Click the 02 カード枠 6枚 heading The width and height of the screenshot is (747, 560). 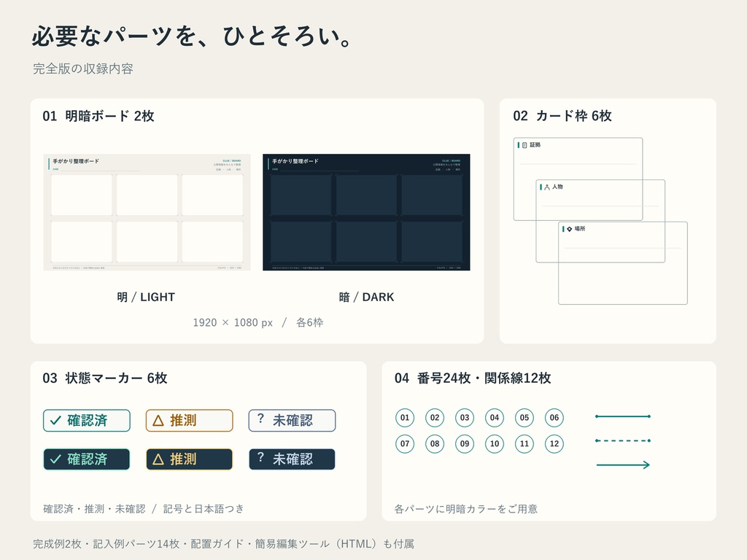(x=562, y=116)
